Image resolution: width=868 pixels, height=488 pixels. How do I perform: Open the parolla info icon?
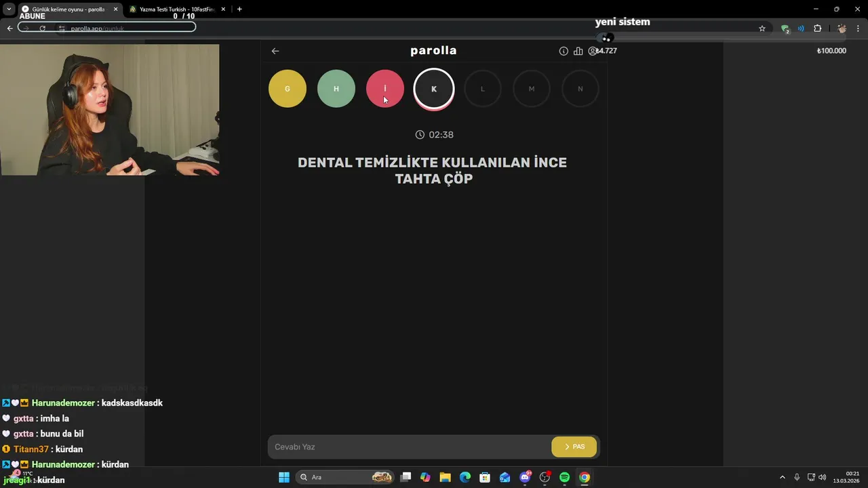[x=564, y=51]
